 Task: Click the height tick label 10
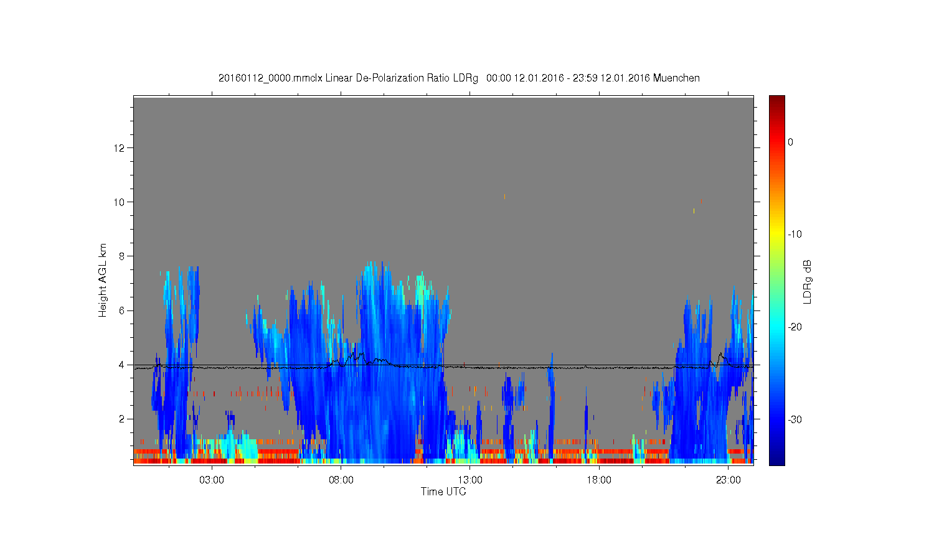[x=120, y=202]
